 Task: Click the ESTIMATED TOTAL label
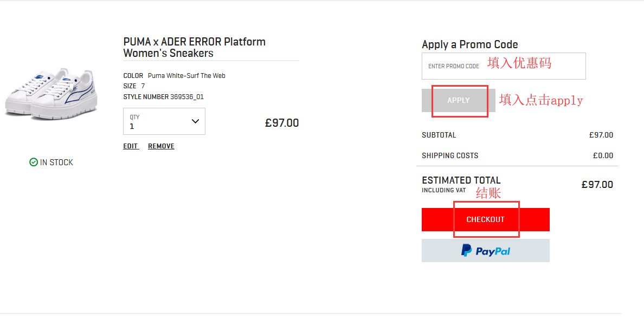(461, 180)
